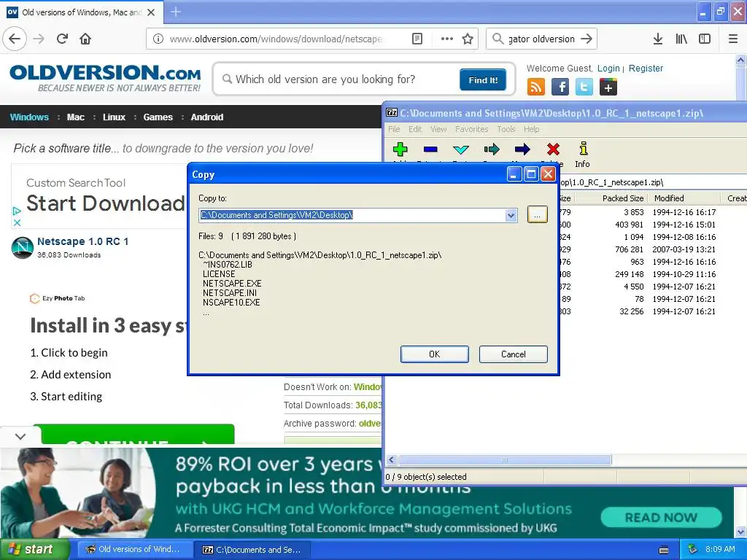The height and width of the screenshot is (560, 747).
Task: Reload the page with the refresh icon
Action: pos(62,39)
